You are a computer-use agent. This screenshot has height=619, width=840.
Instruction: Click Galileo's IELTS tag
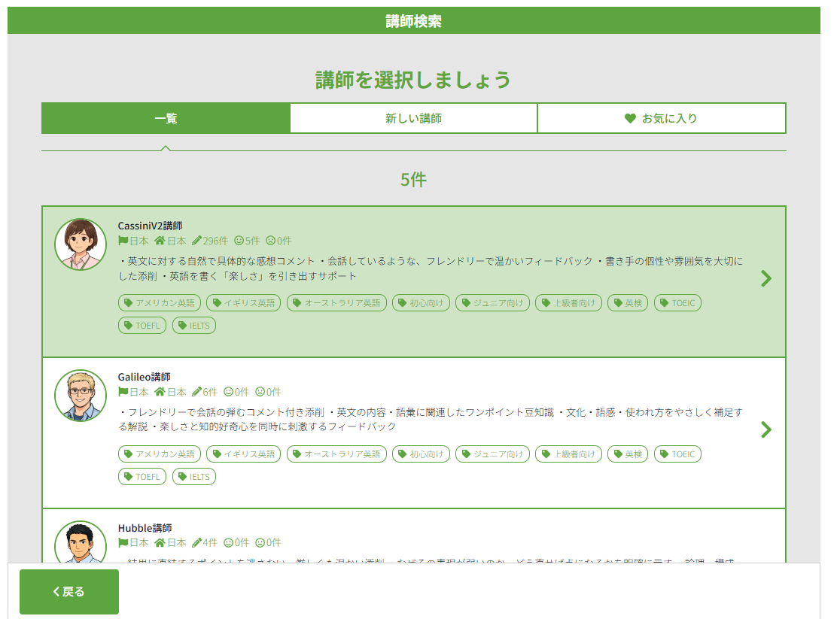(194, 477)
